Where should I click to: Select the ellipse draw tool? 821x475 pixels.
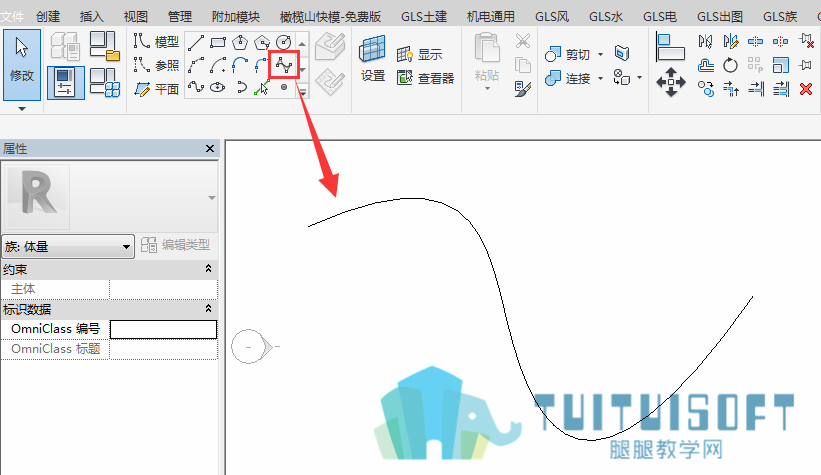tap(217, 87)
